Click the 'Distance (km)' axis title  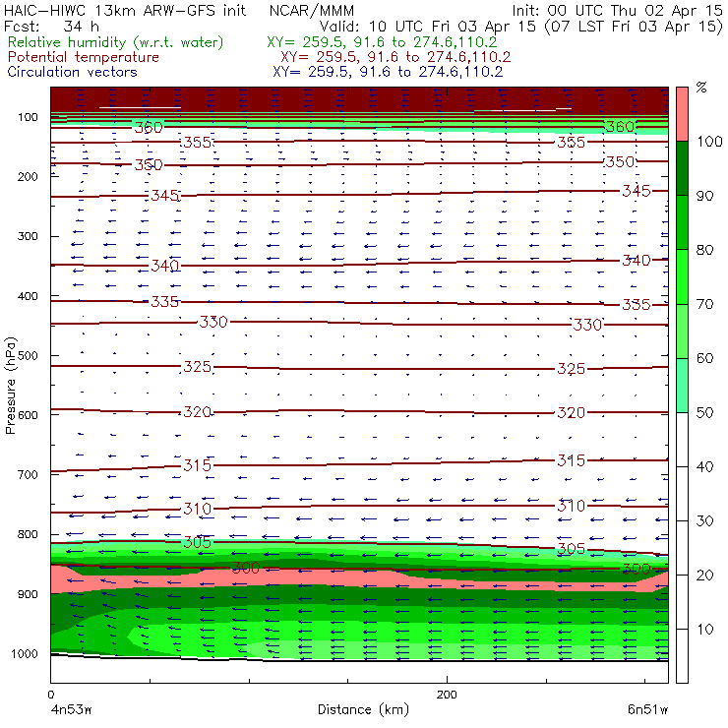[x=364, y=709]
